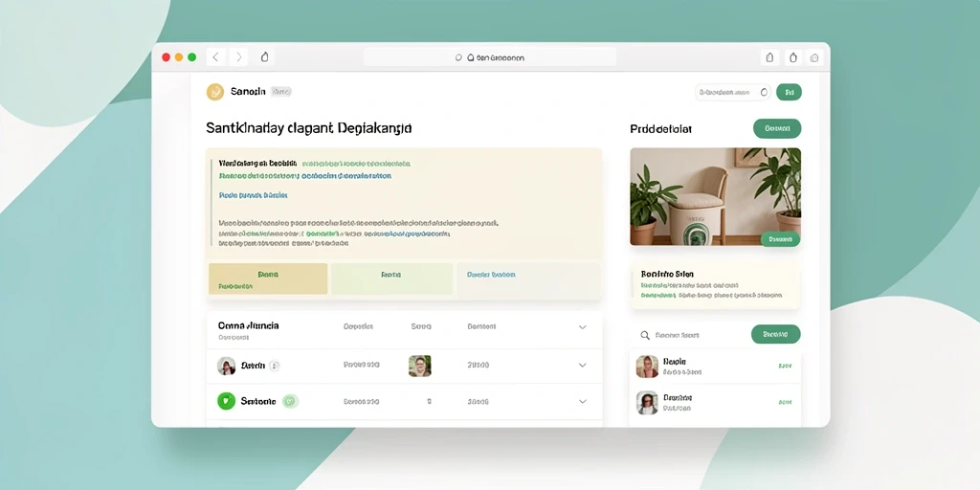This screenshot has height=490, width=980.
Task: Click the green link on the first sidebar person
Action: click(x=785, y=367)
